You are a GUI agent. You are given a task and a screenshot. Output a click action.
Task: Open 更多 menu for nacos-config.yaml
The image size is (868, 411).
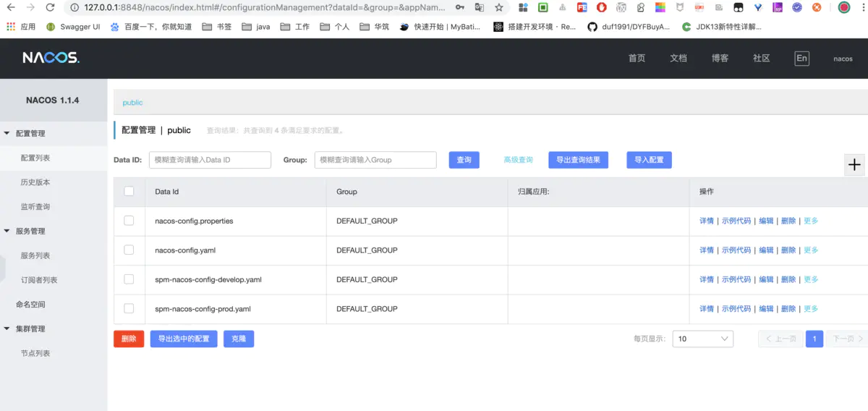tap(811, 250)
